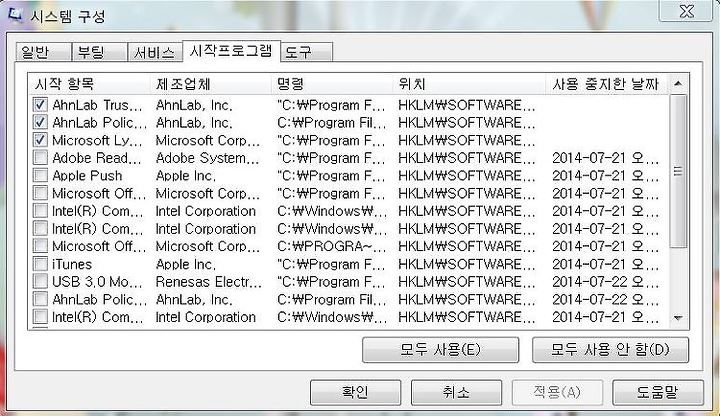This screenshot has height=416, width=720.
Task: Select the Adobe System... manufacturer cell
Action: [208, 158]
